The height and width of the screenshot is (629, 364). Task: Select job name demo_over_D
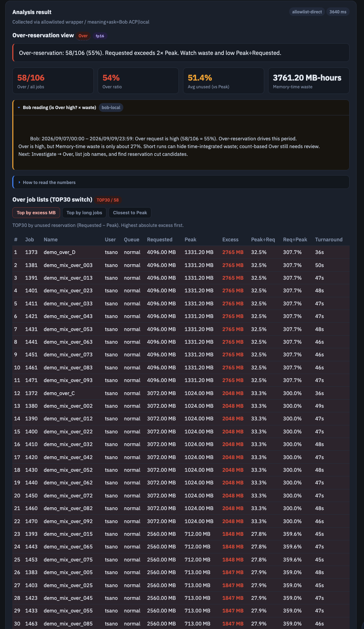(x=59, y=252)
